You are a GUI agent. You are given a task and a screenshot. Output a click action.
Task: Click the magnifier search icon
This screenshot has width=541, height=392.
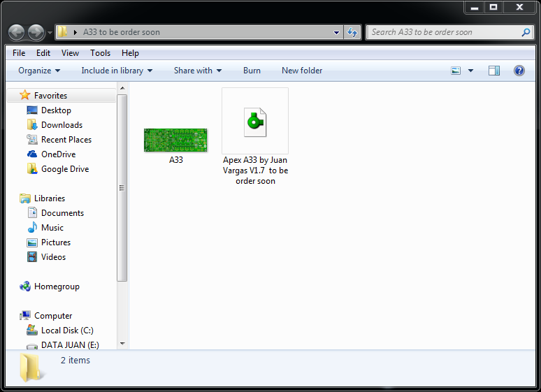click(526, 32)
